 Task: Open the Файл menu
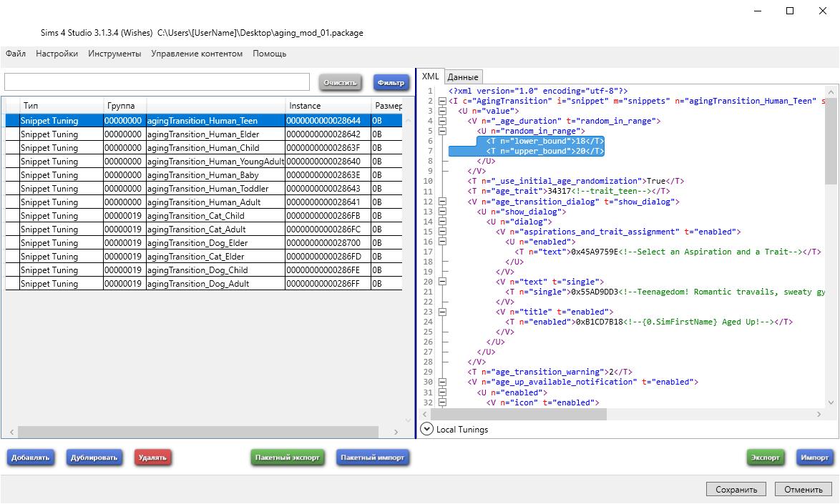point(16,54)
